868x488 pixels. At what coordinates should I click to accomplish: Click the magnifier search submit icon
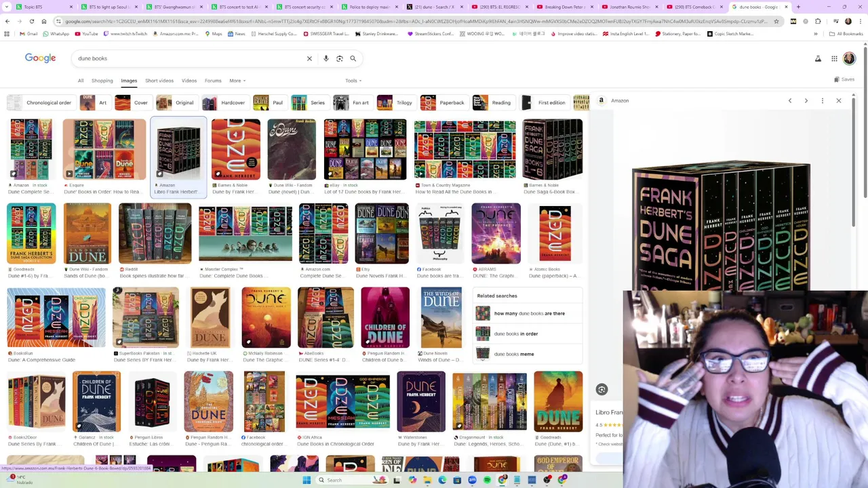click(x=353, y=58)
